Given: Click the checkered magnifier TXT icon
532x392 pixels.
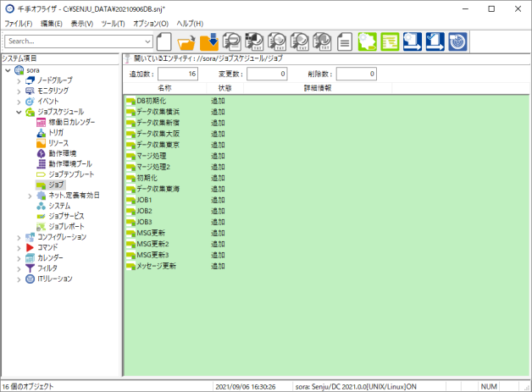Looking at the screenshot, I should point(254,41).
